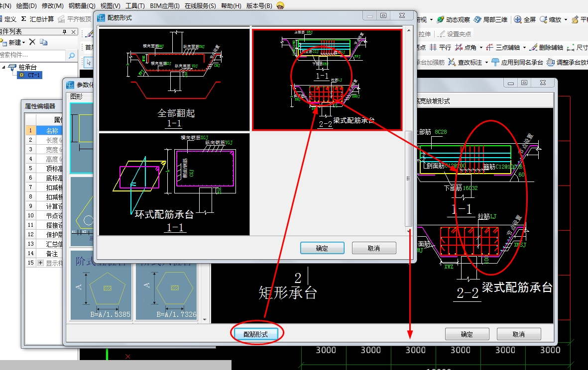Click the 平齐板顶 toolbar icon
The image size is (588, 370).
62,19
